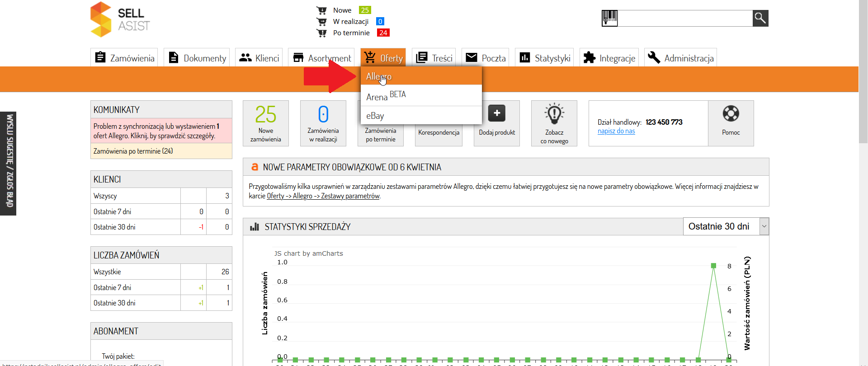The height and width of the screenshot is (366, 868).
Task: Select eBay from the Oferty dropdown
Action: coord(421,116)
